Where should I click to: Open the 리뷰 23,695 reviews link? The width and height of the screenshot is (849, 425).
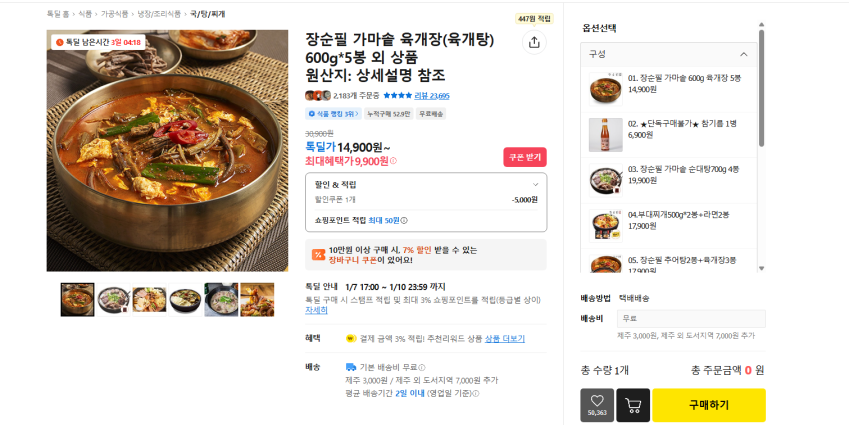click(432, 96)
